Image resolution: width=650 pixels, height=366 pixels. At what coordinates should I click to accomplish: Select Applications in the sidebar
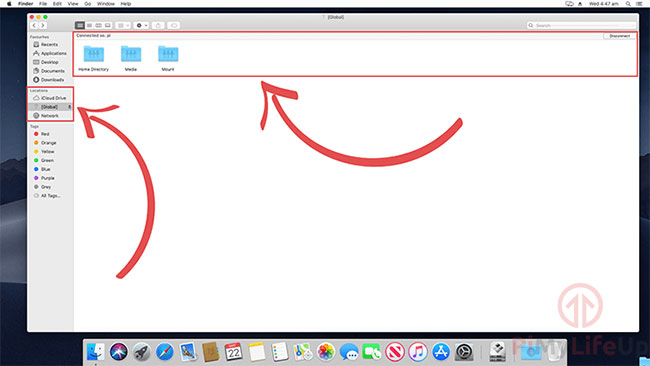[50, 53]
